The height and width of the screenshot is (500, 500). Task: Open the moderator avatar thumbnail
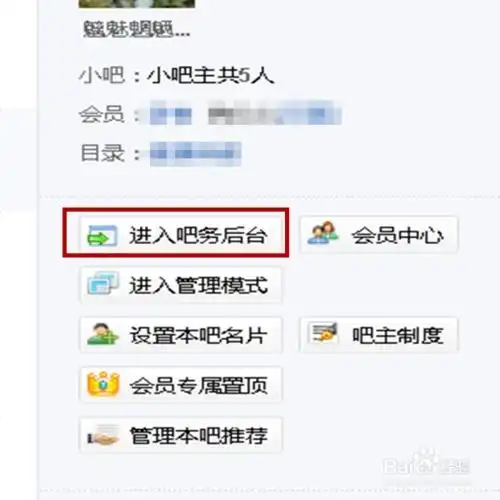(136, 4)
